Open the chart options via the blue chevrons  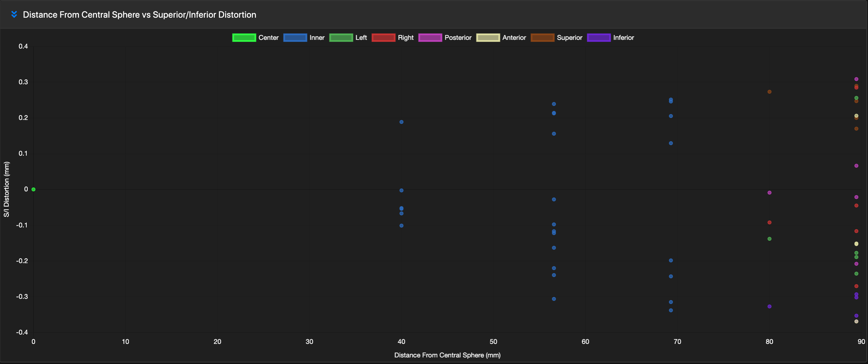coord(14,14)
